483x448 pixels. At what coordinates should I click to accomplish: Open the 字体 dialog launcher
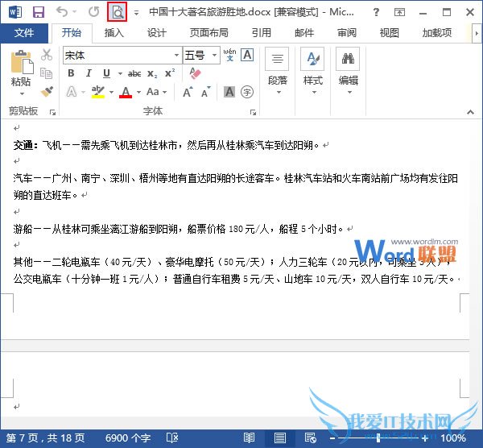pyautogui.click(x=254, y=112)
